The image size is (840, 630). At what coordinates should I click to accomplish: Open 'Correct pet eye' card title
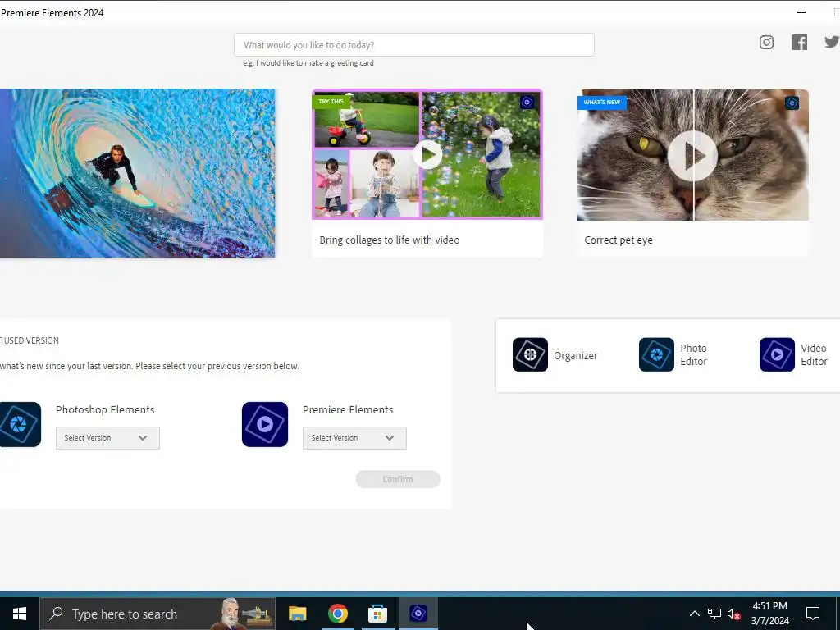click(x=619, y=240)
